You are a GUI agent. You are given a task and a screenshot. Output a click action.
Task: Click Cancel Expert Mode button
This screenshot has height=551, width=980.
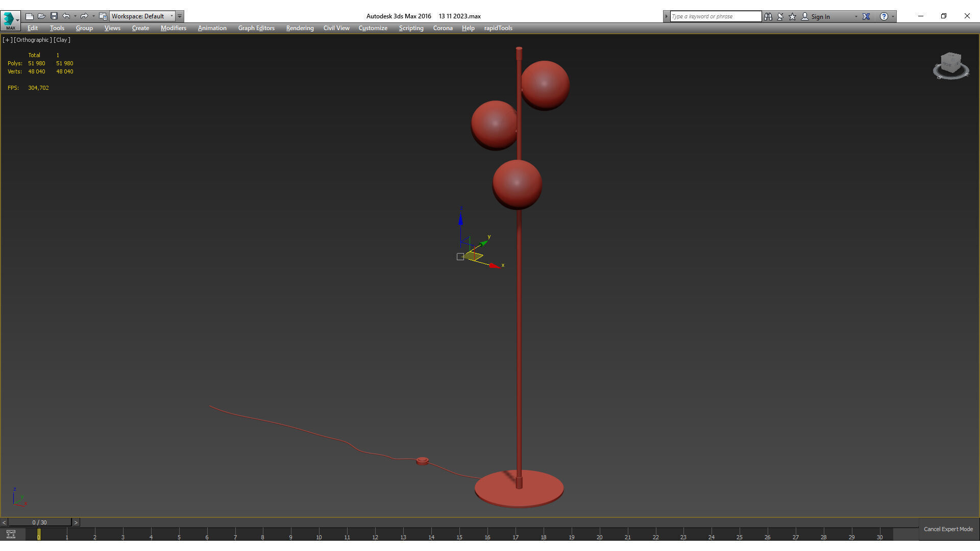[948, 529]
